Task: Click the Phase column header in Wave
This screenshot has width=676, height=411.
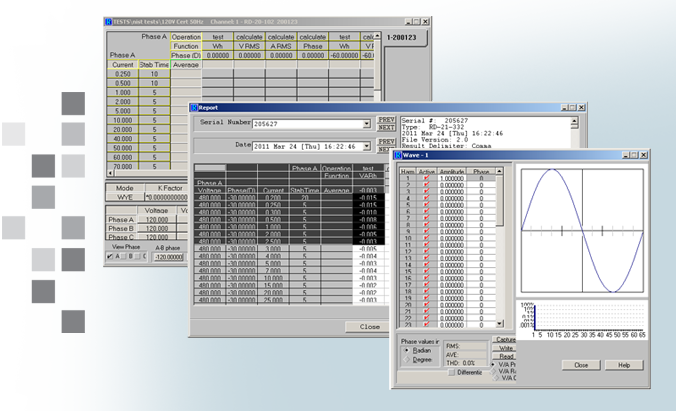Action: tap(481, 172)
